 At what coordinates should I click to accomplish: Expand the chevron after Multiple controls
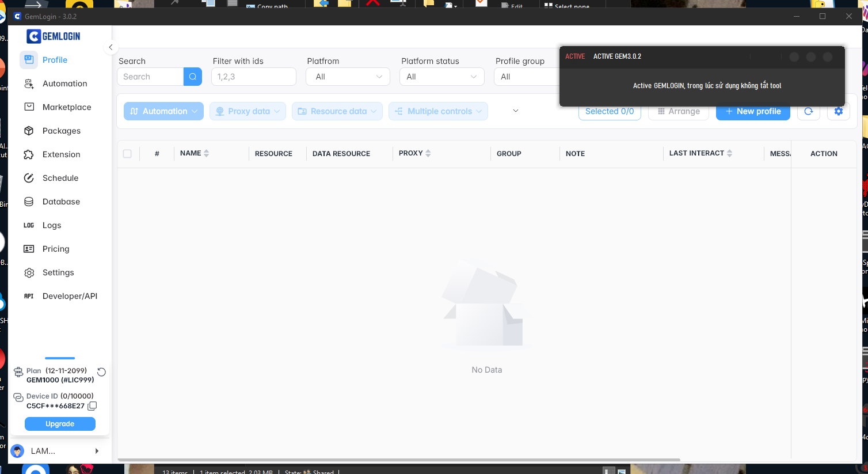click(515, 111)
